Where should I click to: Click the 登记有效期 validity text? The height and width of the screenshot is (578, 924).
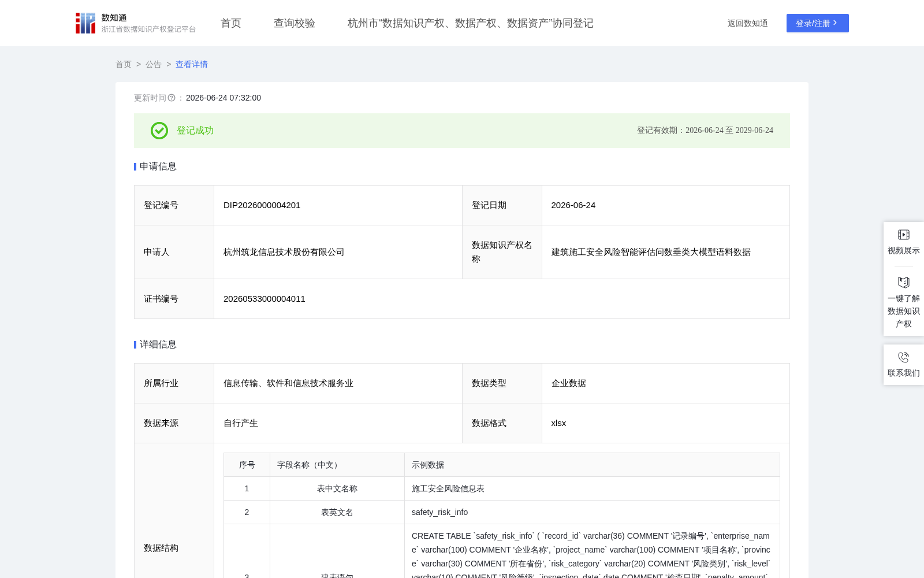(x=705, y=131)
